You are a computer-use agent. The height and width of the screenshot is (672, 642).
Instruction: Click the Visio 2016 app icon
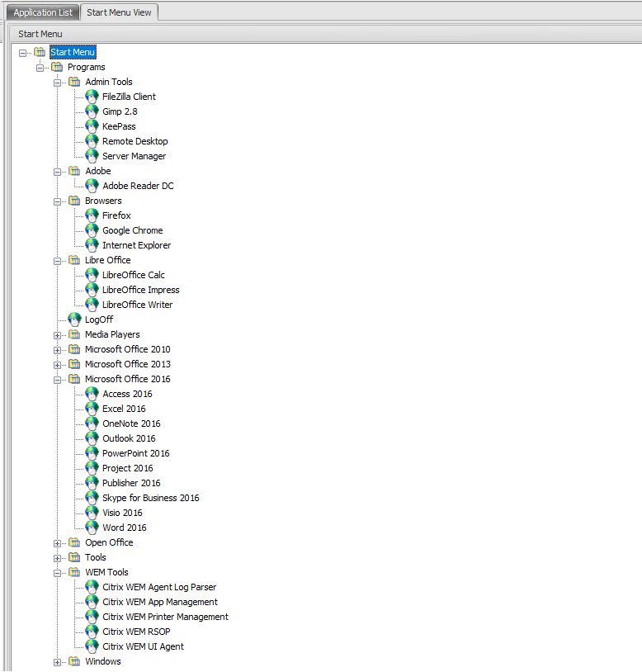[92, 513]
